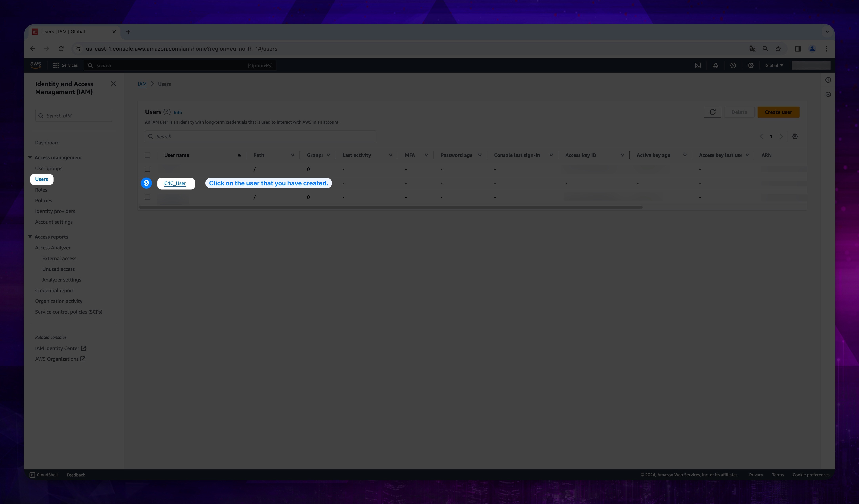The width and height of the screenshot is (859, 504).
Task: Click the AWS logo home icon
Action: (x=35, y=65)
